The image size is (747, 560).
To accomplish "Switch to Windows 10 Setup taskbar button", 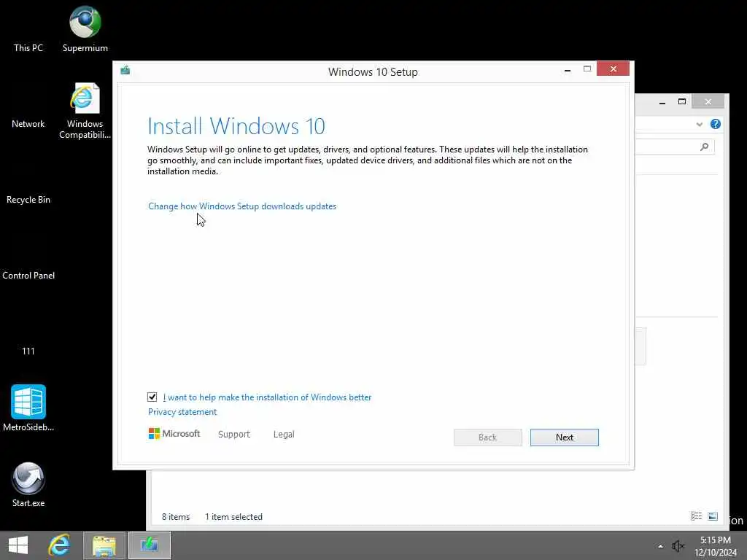I will tap(149, 545).
